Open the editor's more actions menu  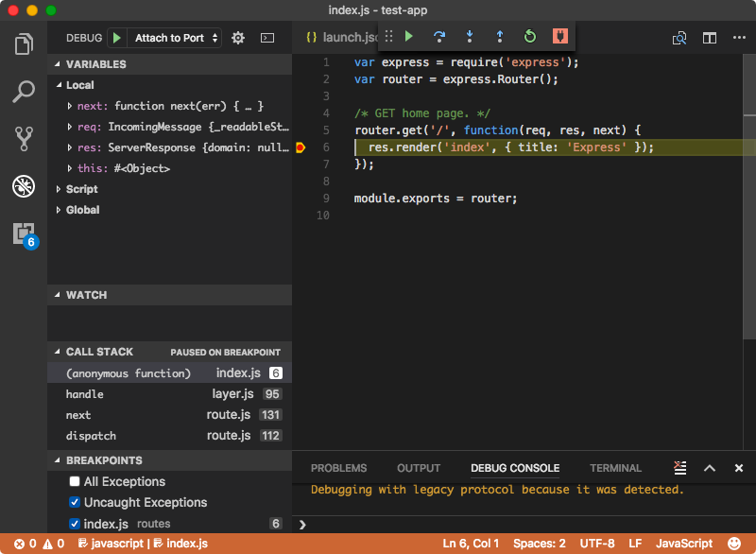[739, 38]
